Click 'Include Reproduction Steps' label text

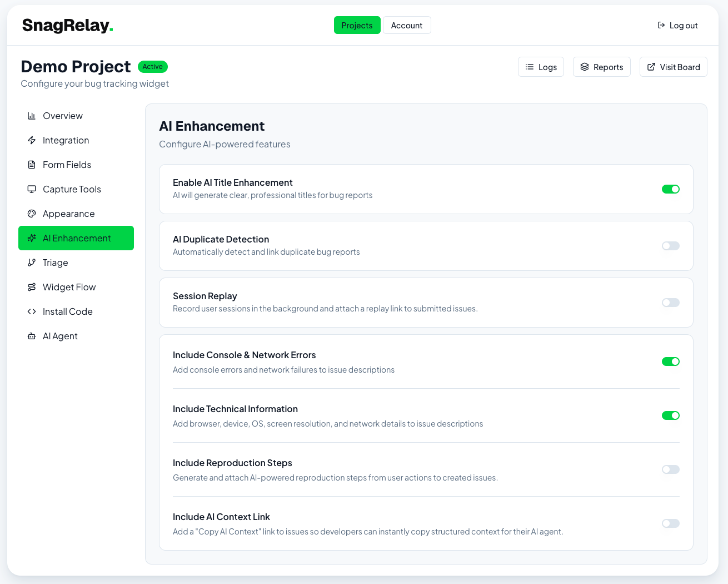(x=232, y=463)
